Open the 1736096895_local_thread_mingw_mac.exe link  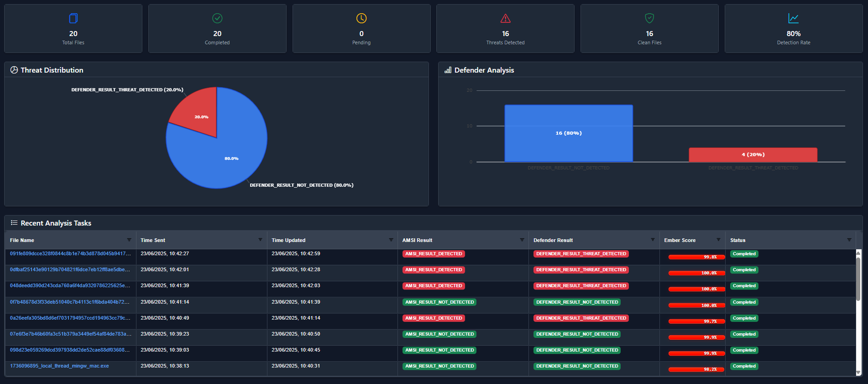point(59,366)
